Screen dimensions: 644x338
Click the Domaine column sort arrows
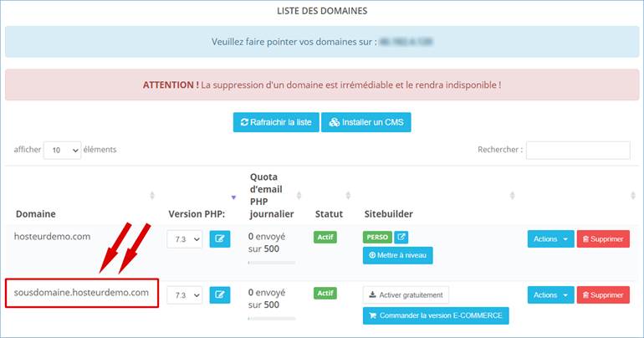coord(151,196)
